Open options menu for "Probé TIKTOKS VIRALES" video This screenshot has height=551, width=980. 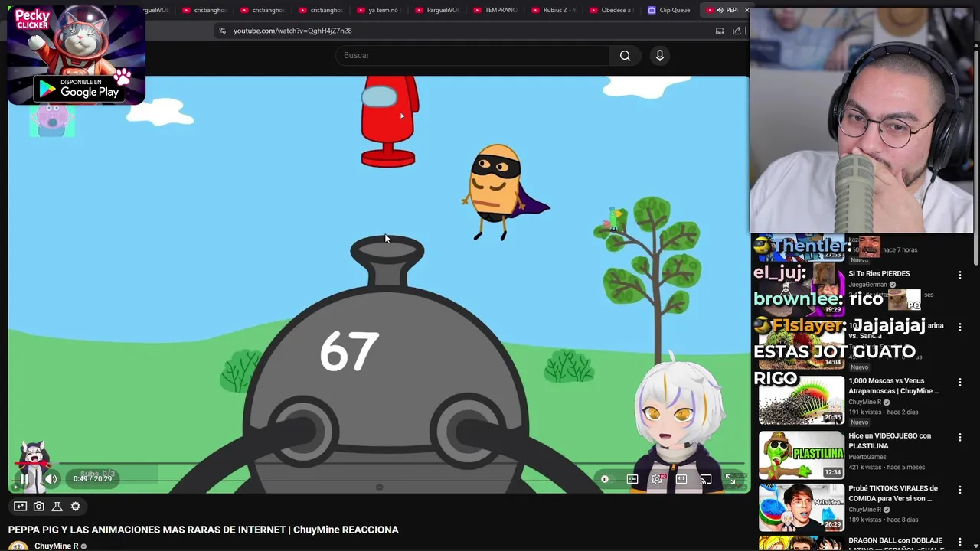(960, 490)
